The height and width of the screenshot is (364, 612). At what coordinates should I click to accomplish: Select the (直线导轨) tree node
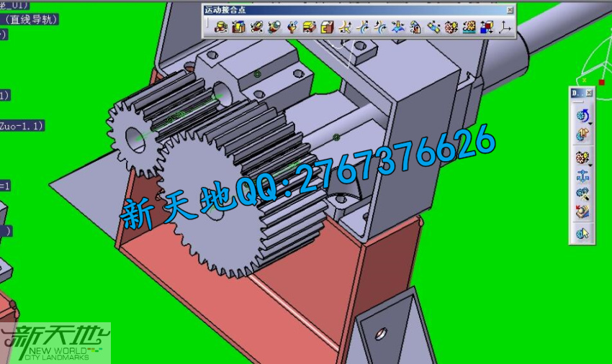pyautogui.click(x=30, y=19)
